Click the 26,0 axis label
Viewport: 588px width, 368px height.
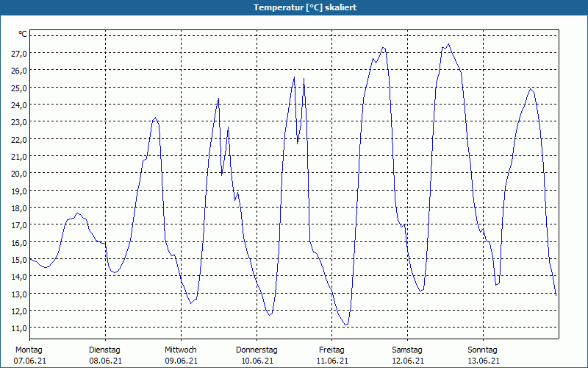19,71
